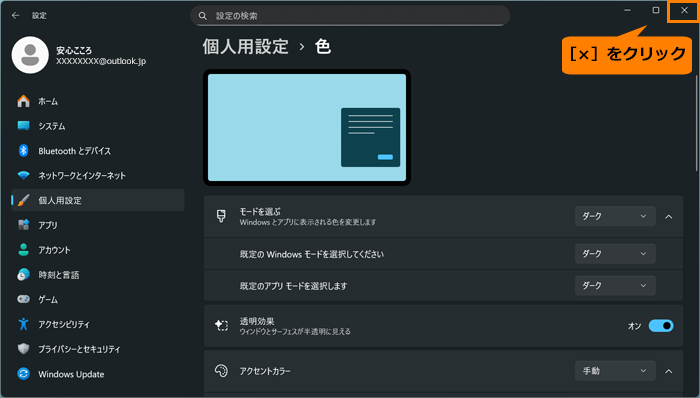The width and height of the screenshot is (700, 398).
Task: Click the vertical scrollbar on right
Action: pyautogui.click(x=697, y=123)
